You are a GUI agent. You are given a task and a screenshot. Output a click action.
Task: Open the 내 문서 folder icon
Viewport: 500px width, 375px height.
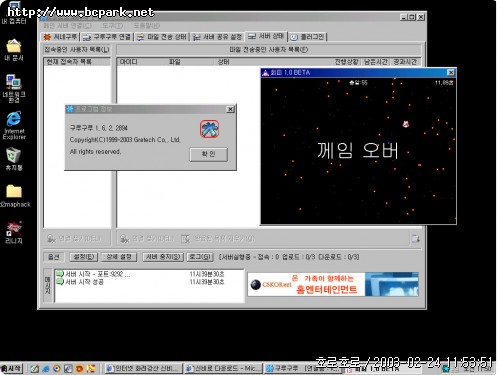14,50
